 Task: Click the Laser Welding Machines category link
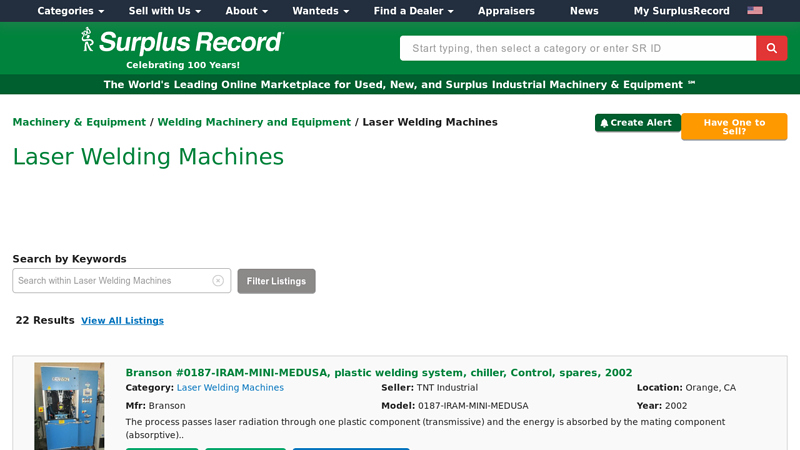[230, 388]
